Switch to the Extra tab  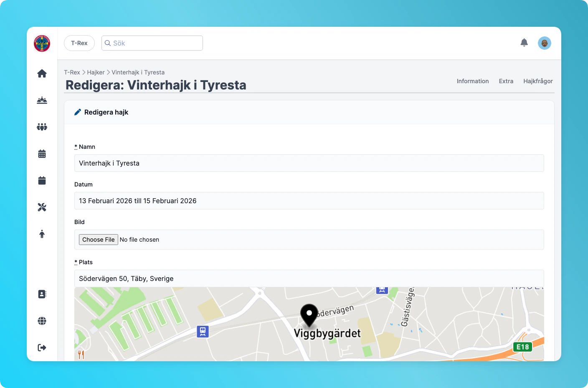506,81
